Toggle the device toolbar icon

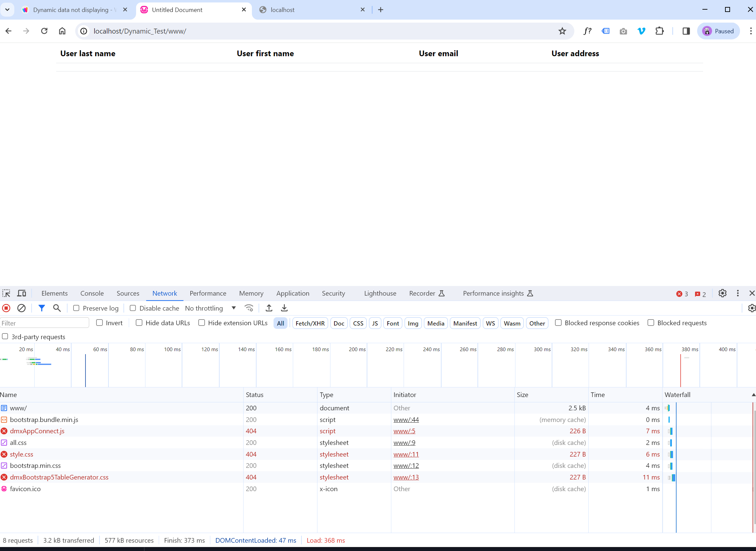click(22, 294)
